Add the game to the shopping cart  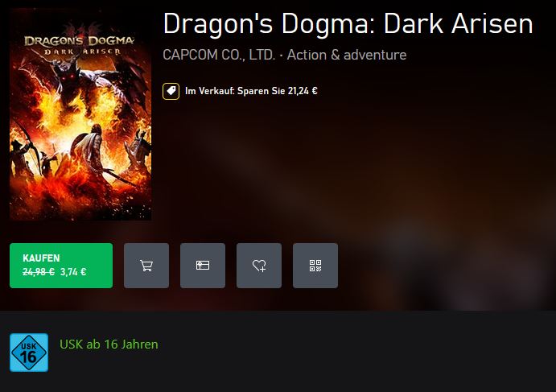coord(146,266)
